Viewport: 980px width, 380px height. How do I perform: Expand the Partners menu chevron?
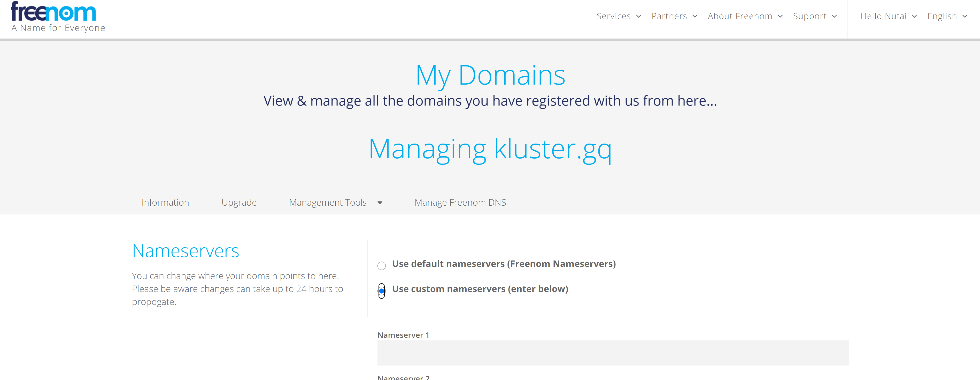point(695,16)
